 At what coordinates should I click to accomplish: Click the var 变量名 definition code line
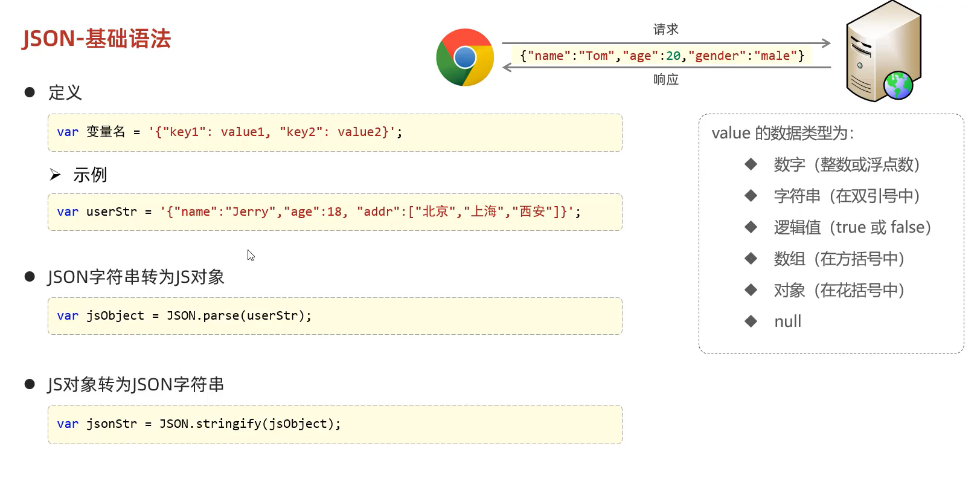[x=229, y=132]
